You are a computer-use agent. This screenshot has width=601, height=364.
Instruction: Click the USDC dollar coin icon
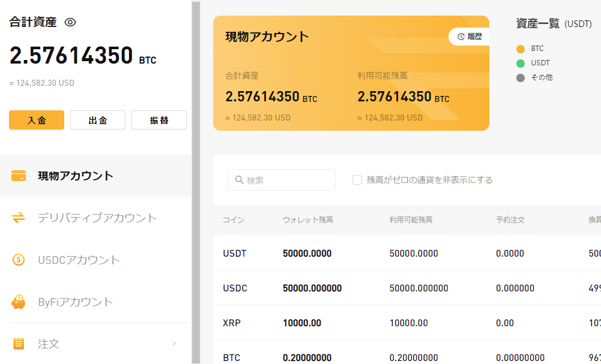tap(19, 260)
